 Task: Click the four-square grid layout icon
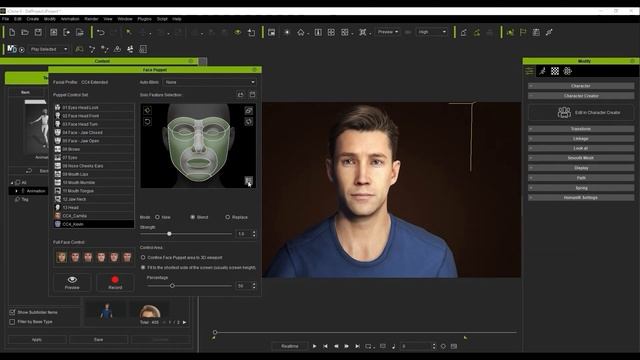[331, 32]
